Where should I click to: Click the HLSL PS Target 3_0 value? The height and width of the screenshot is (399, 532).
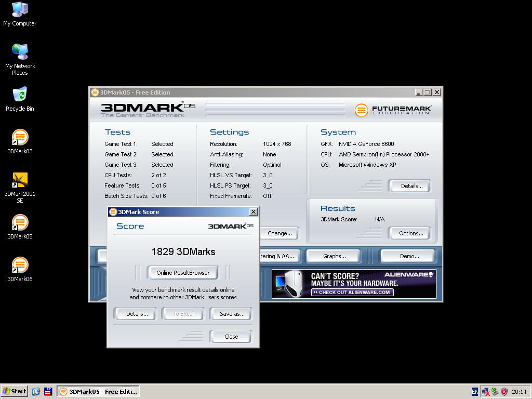tap(268, 185)
